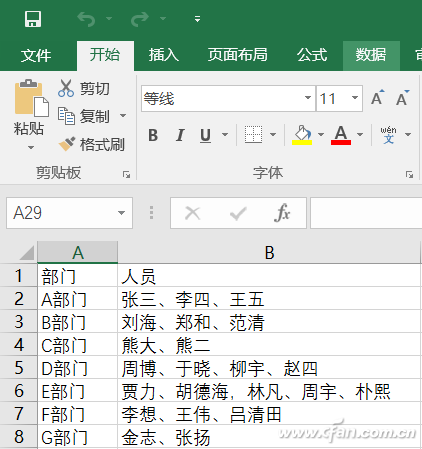Screen dimensions: 422x449
Task: Click the formula bar Cancel X
Action: (193, 213)
